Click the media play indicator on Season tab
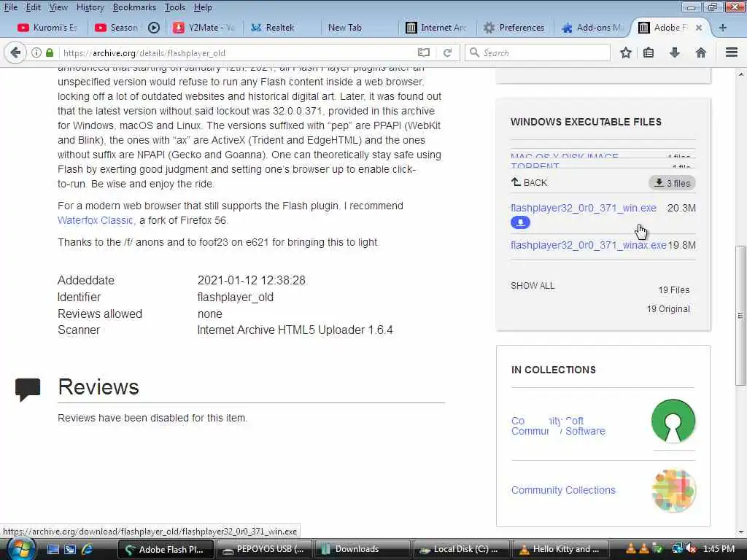This screenshot has width=747, height=560. coord(153,28)
